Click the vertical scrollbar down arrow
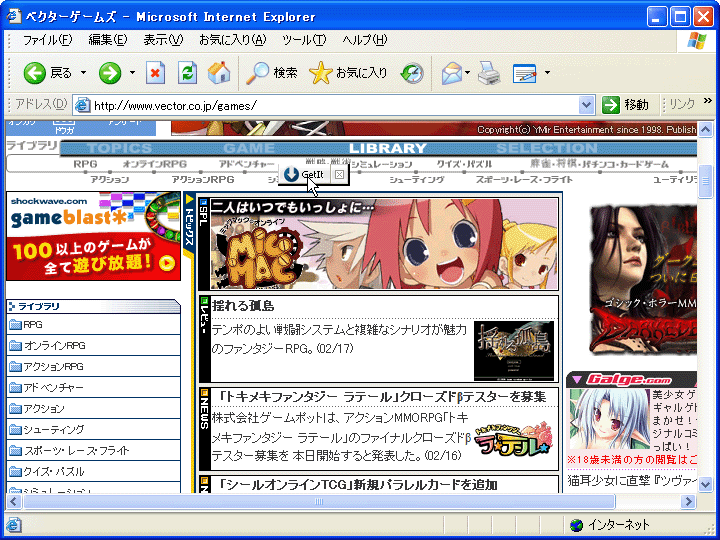 (x=705, y=484)
